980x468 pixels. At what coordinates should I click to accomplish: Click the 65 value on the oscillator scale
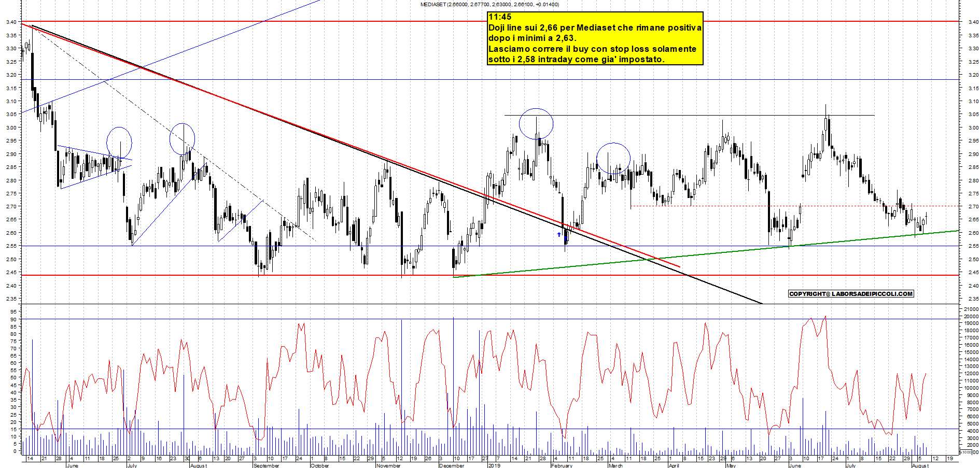coord(13,356)
